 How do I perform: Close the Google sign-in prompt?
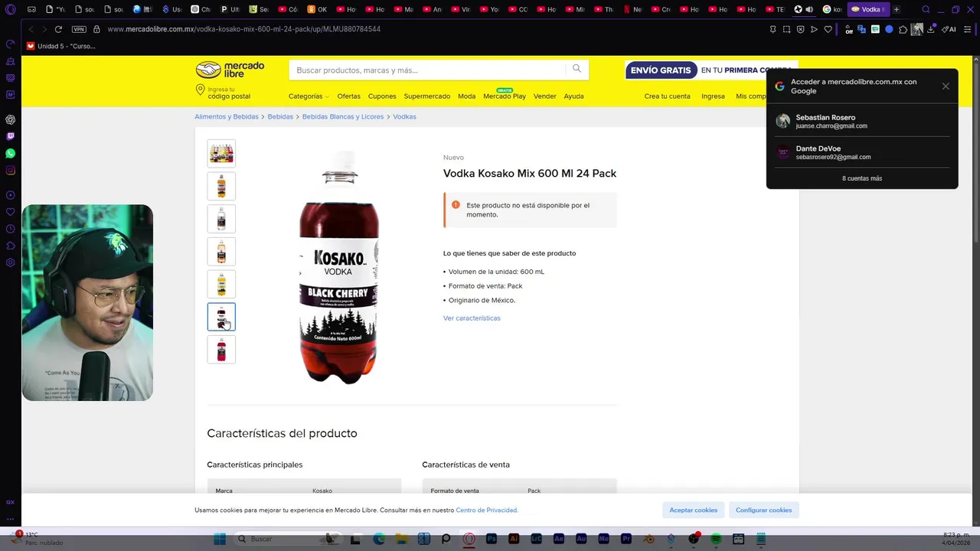[946, 86]
